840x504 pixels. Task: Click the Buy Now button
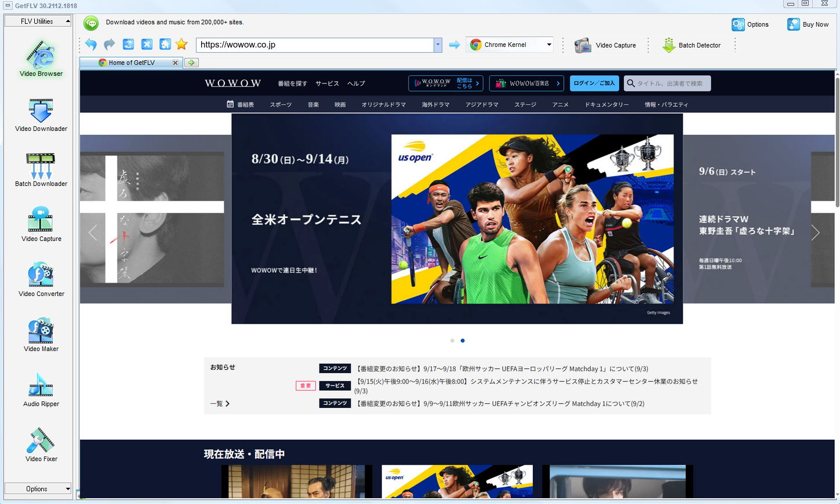(808, 24)
